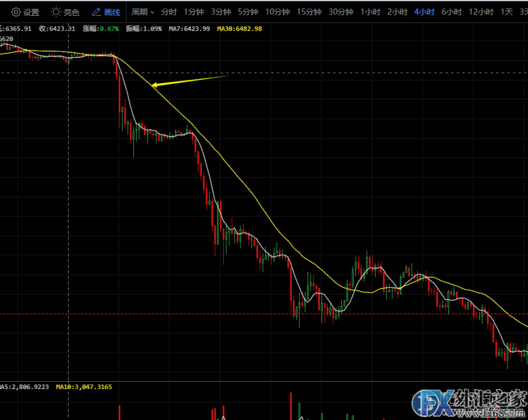Choose the 5分钟 chart interval
528x420 pixels.
click(x=248, y=12)
